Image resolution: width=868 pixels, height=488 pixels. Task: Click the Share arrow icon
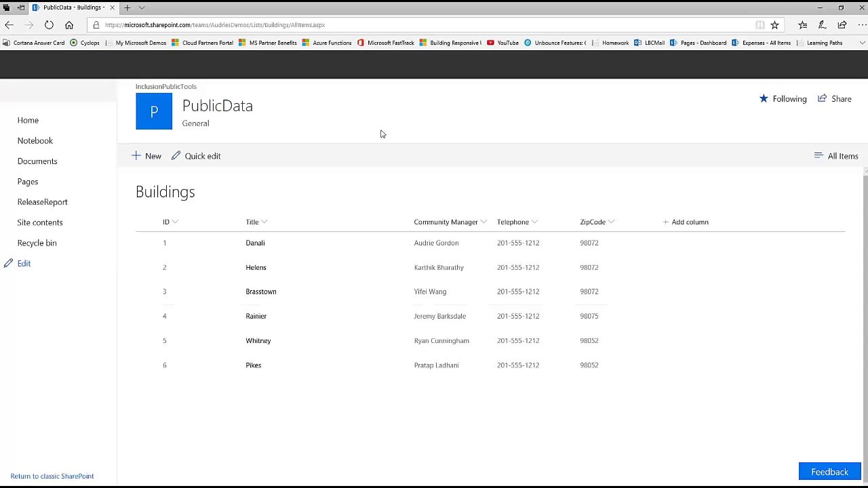[x=823, y=99]
